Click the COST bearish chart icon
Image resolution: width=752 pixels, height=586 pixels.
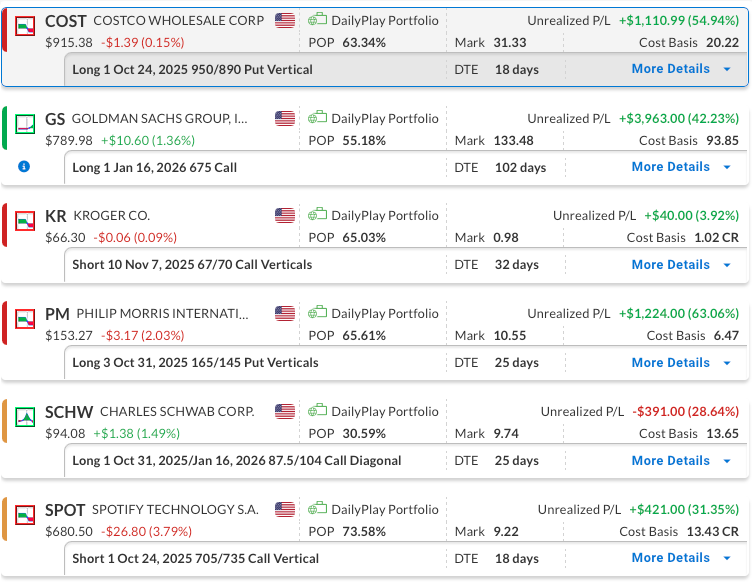[x=26, y=25]
